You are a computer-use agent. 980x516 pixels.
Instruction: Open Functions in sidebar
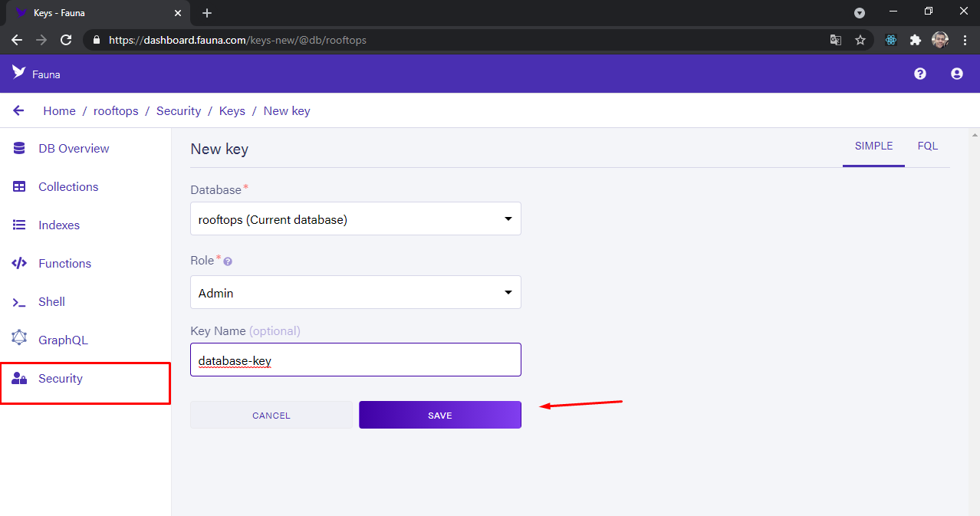pos(64,264)
